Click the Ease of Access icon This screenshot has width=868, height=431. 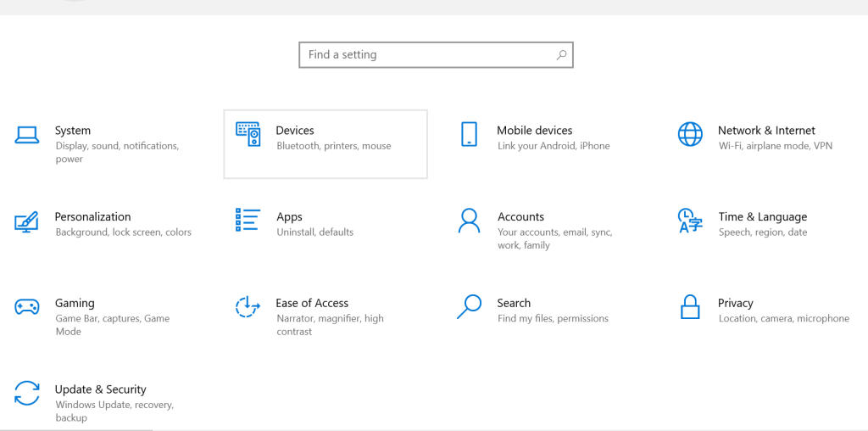pyautogui.click(x=248, y=307)
